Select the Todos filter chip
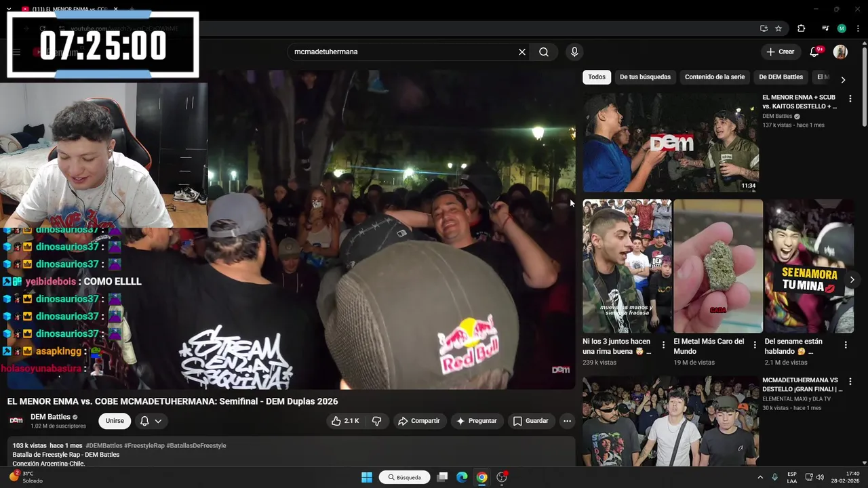The height and width of the screenshot is (488, 868). coord(597,77)
